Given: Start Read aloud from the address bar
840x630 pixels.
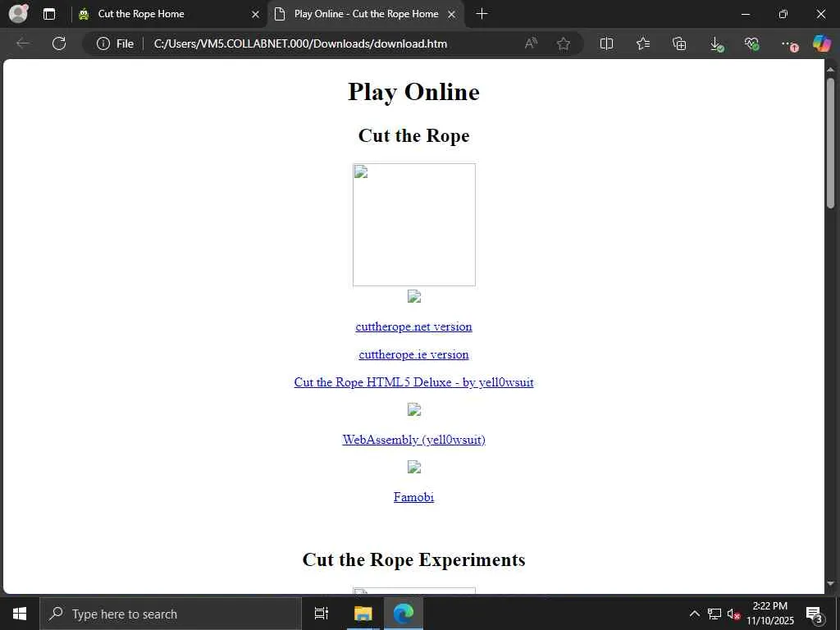Looking at the screenshot, I should click(531, 43).
